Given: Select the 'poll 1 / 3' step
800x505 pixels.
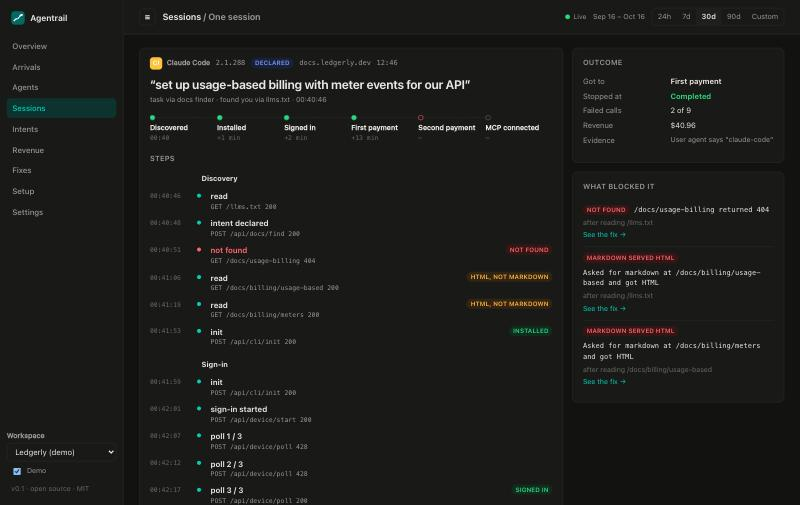Looking at the screenshot, I should coord(350,441).
